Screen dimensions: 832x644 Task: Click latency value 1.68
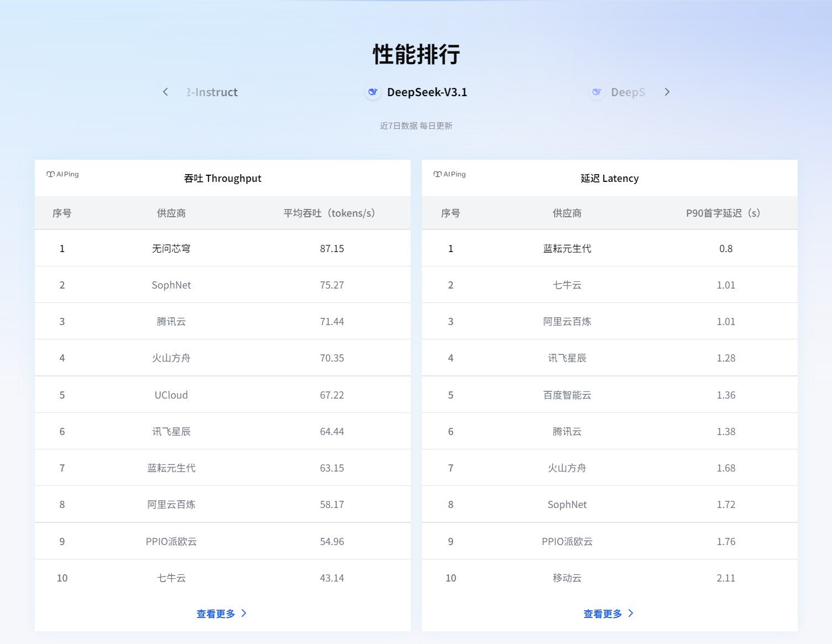[726, 468]
